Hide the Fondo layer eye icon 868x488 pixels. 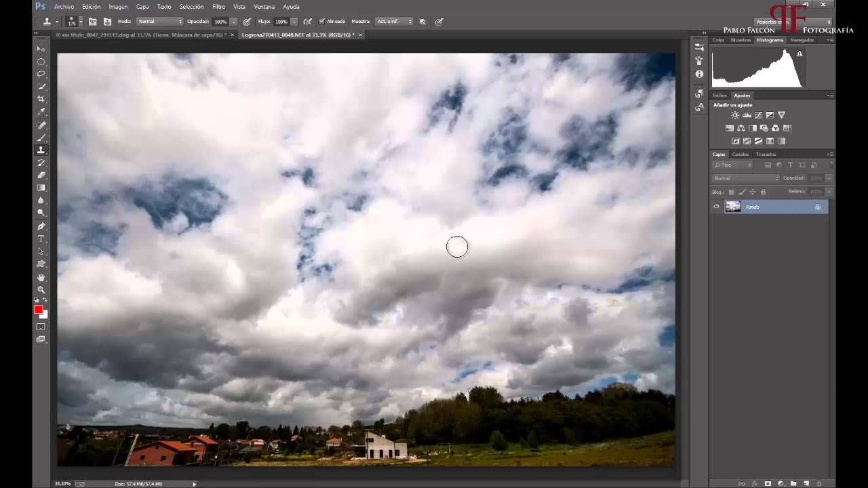point(716,207)
